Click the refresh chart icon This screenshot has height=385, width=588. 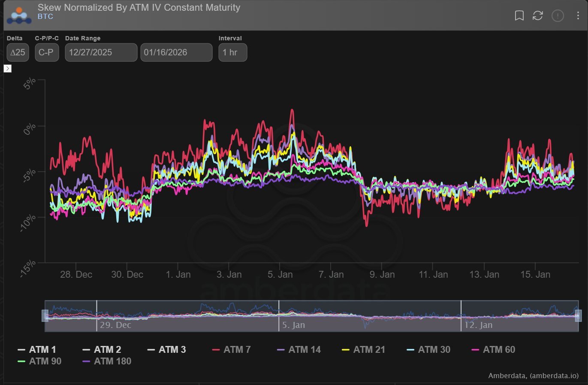pos(538,16)
